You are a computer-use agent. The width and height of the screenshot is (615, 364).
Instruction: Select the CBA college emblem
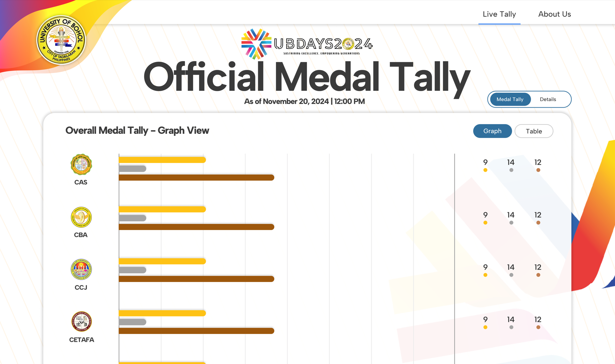click(x=81, y=217)
